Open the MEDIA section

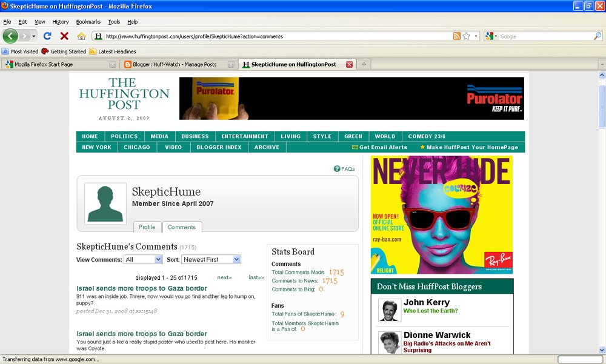[159, 136]
